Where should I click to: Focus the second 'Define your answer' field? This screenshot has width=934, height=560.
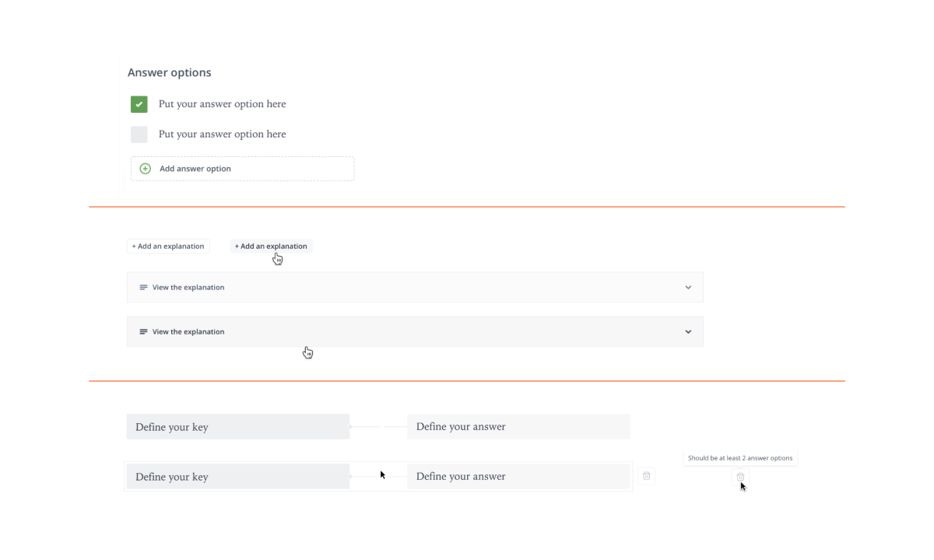click(518, 477)
